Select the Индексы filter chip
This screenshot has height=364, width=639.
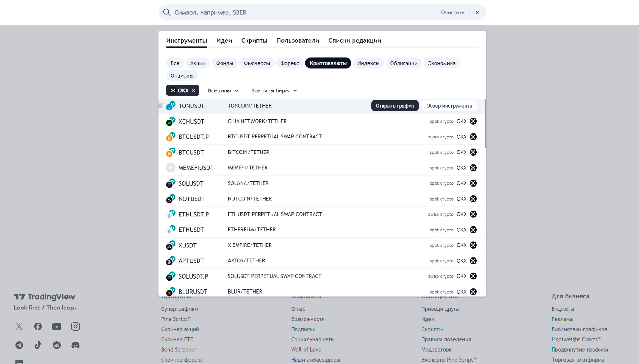click(368, 63)
